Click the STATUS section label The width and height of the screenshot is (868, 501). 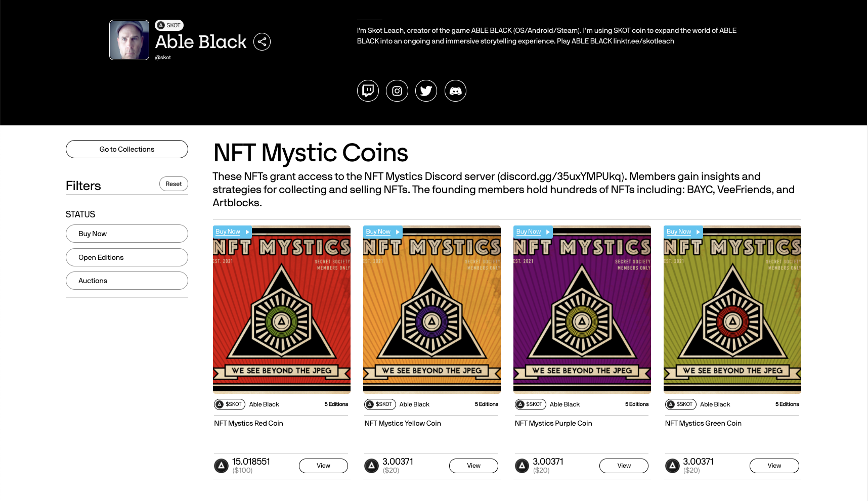tap(80, 214)
